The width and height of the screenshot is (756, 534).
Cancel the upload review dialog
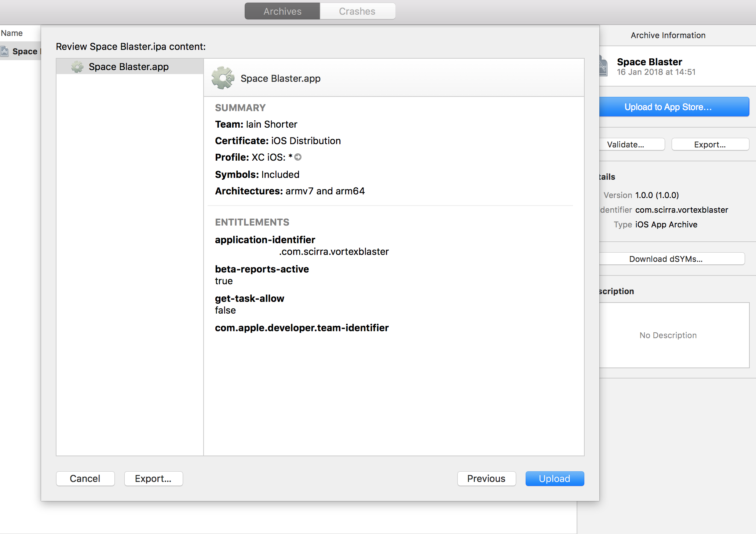85,479
